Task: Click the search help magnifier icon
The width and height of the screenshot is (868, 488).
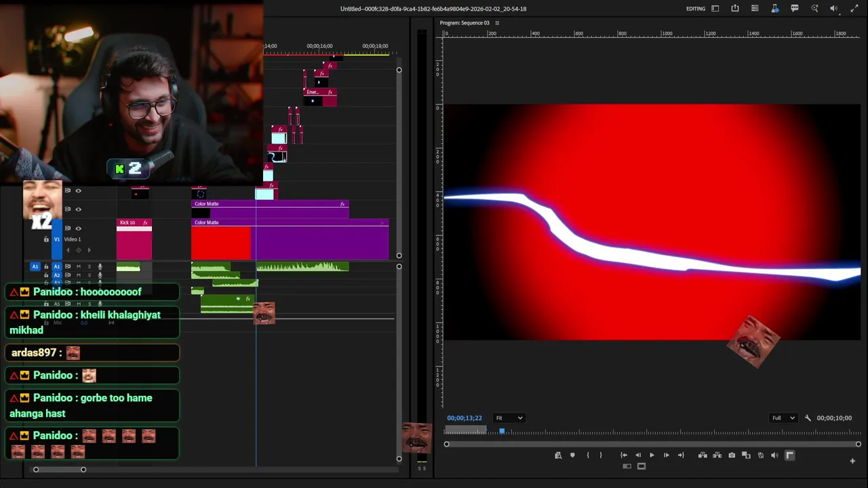Action: click(x=814, y=9)
